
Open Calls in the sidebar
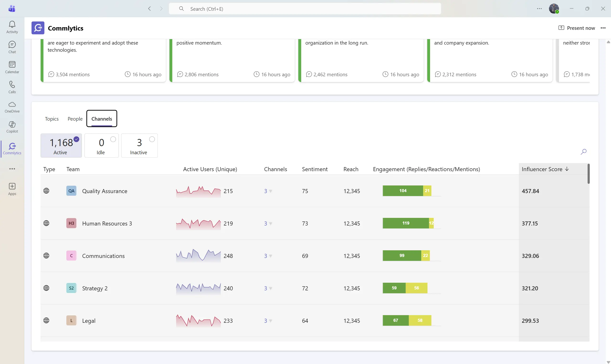coord(12,87)
